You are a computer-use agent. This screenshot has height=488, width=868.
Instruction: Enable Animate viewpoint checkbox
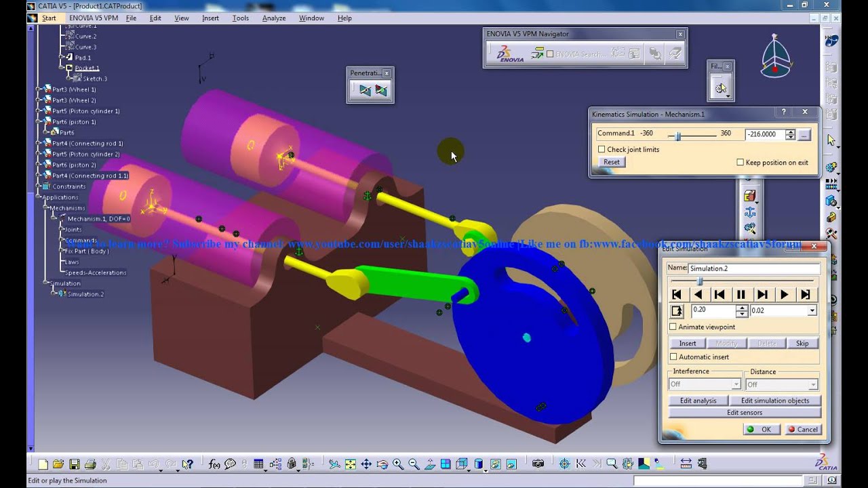[x=673, y=327]
